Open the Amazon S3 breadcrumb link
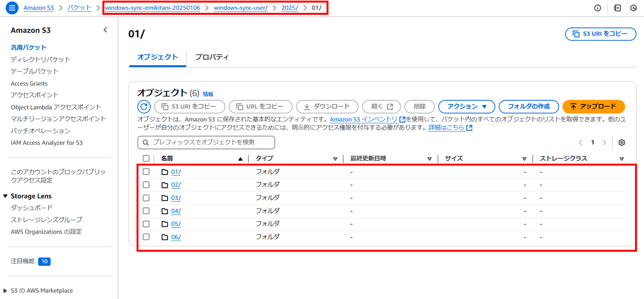 [39, 8]
